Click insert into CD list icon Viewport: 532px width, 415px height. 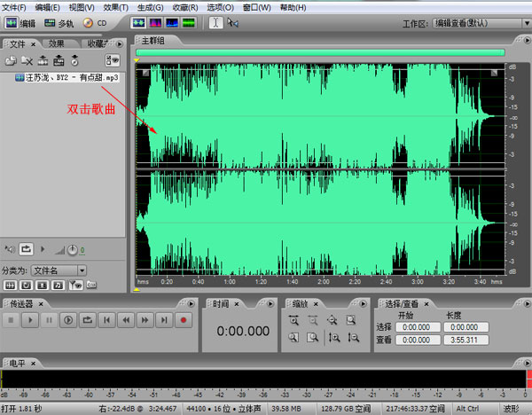pyautogui.click(x=59, y=60)
